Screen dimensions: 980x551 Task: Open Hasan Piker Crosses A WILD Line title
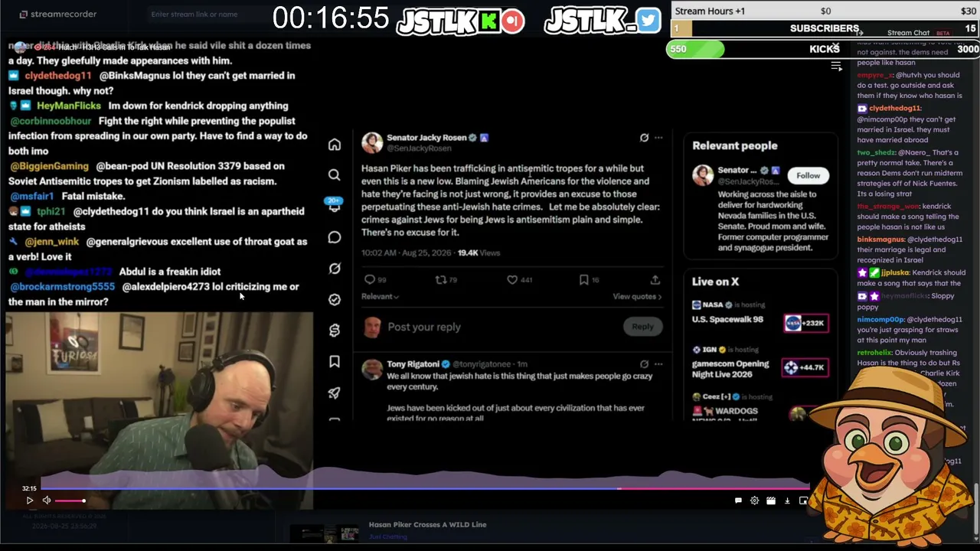coord(427,525)
